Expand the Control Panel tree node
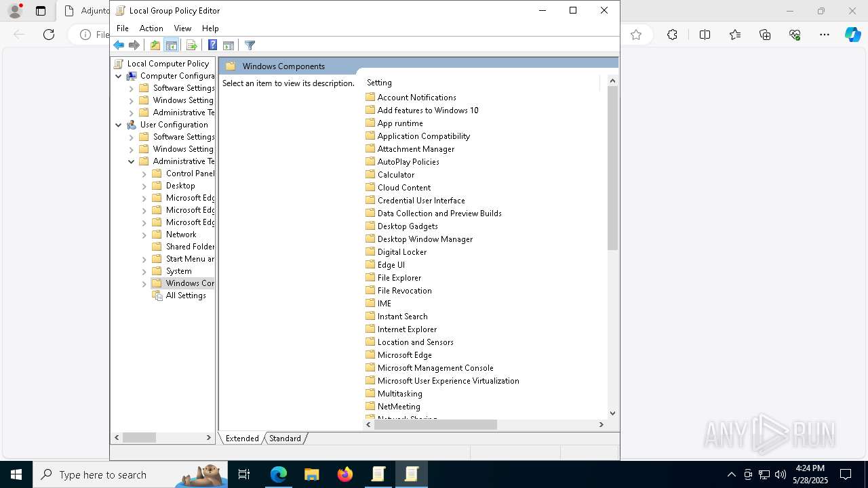Image resolution: width=868 pixels, height=488 pixels. coord(144,174)
